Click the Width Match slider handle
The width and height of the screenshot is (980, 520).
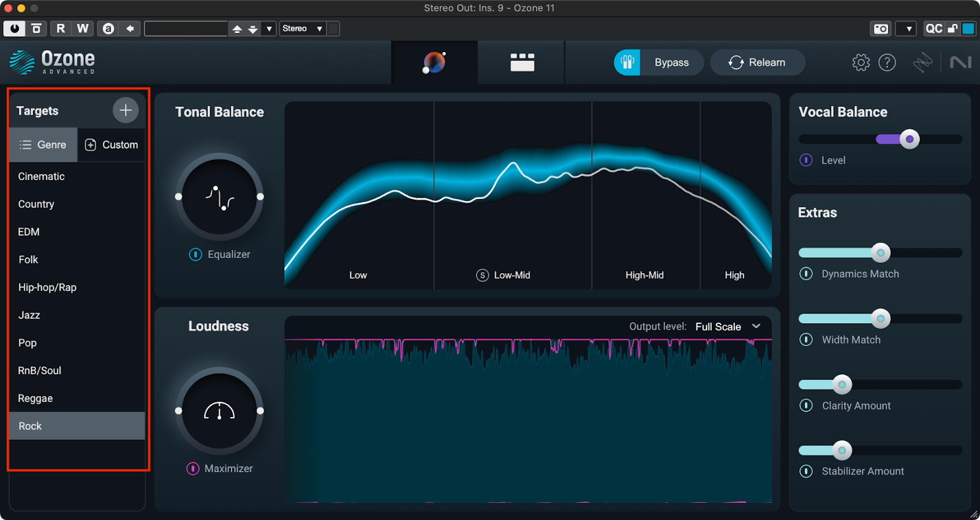pos(880,318)
